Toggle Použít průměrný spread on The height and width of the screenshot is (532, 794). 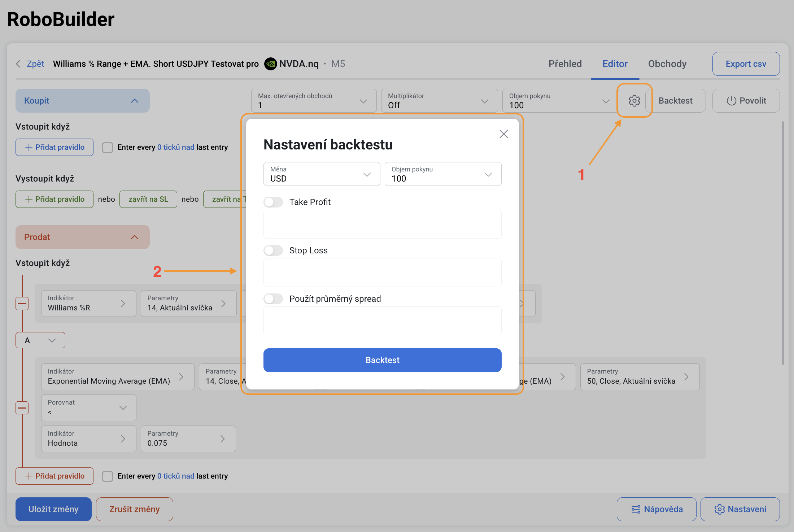tap(273, 299)
